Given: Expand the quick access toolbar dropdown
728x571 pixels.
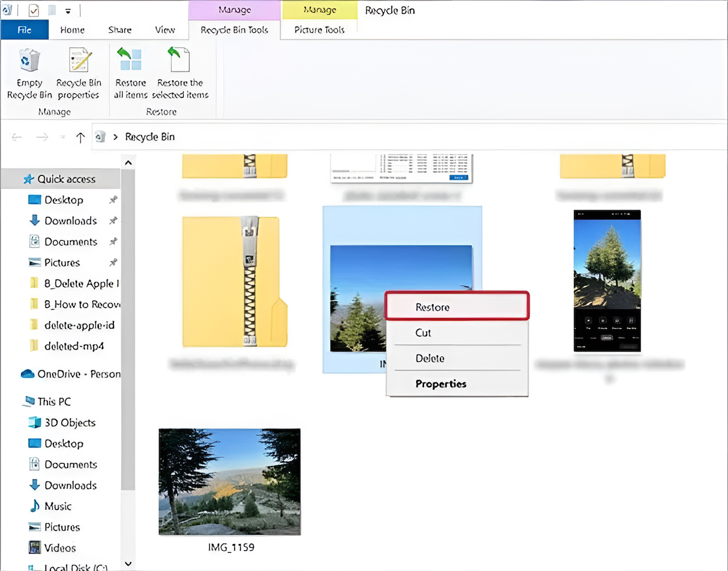Looking at the screenshot, I should click(68, 10).
